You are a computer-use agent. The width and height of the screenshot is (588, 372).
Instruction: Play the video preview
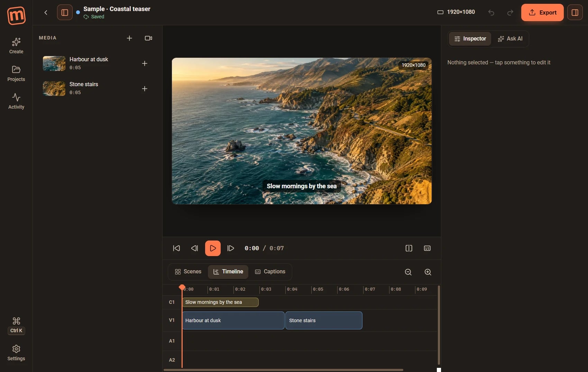point(213,248)
